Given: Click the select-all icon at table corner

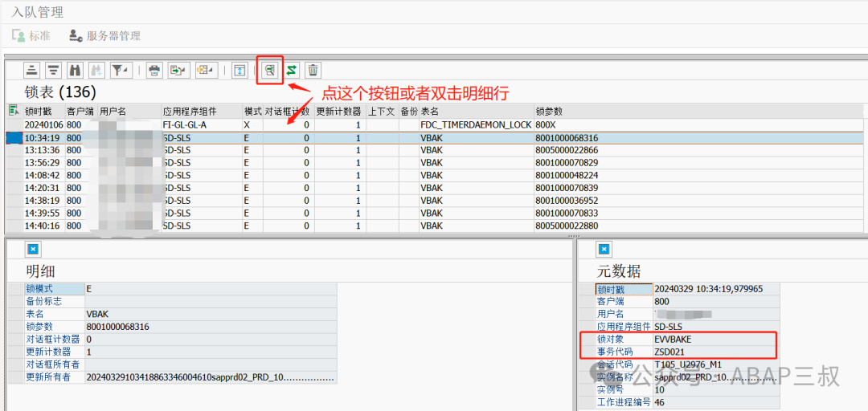Looking at the screenshot, I should point(14,112).
